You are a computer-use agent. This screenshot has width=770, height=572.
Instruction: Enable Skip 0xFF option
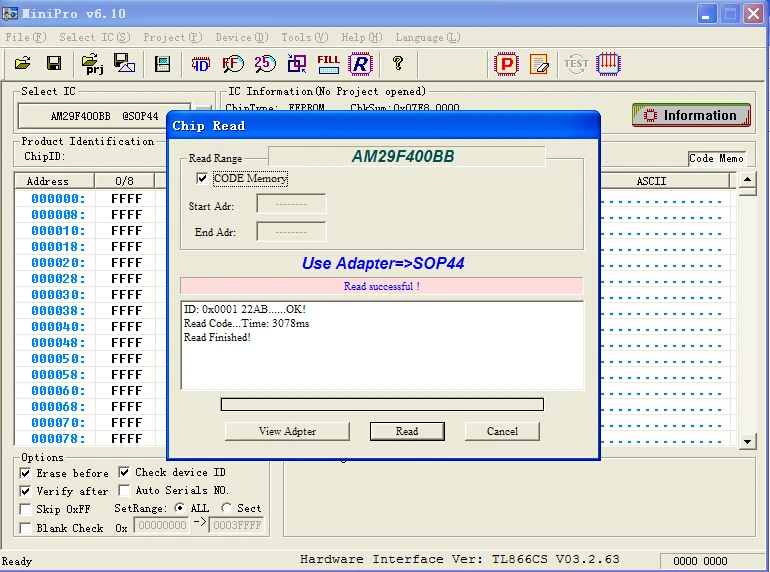click(x=26, y=509)
